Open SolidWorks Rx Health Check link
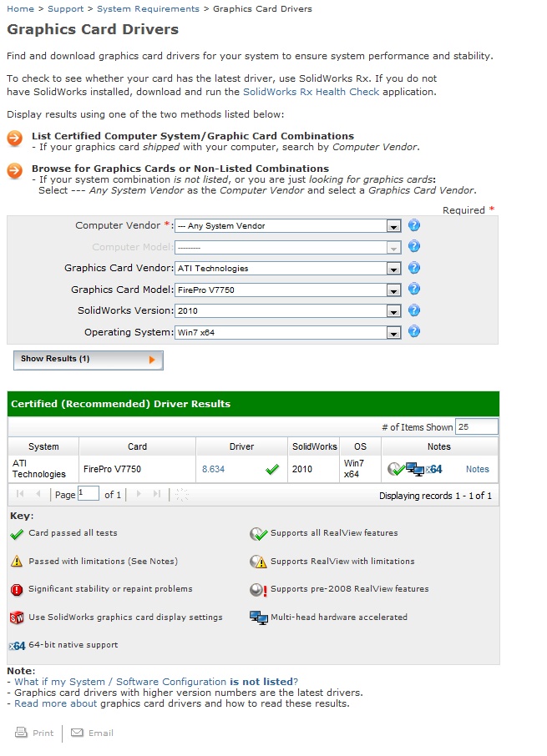 (x=311, y=92)
